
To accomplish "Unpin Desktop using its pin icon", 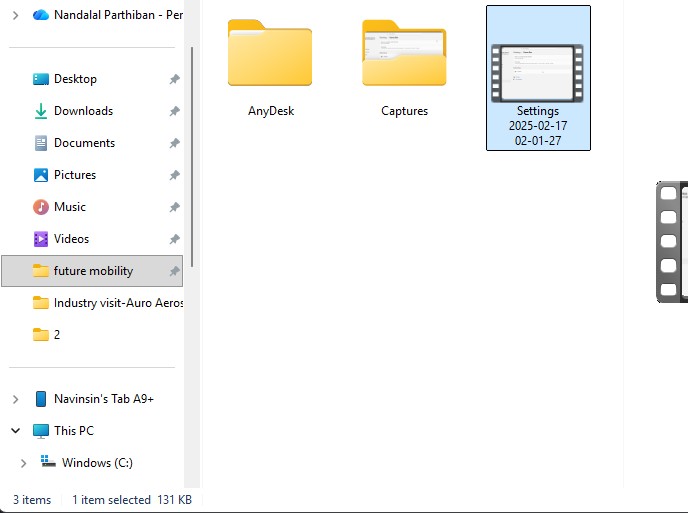I will (175, 79).
